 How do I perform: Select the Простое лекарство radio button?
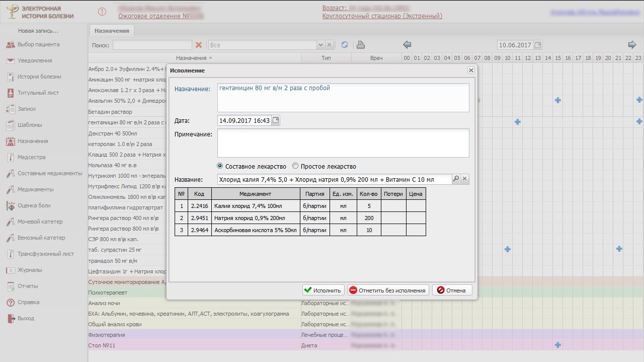point(295,166)
